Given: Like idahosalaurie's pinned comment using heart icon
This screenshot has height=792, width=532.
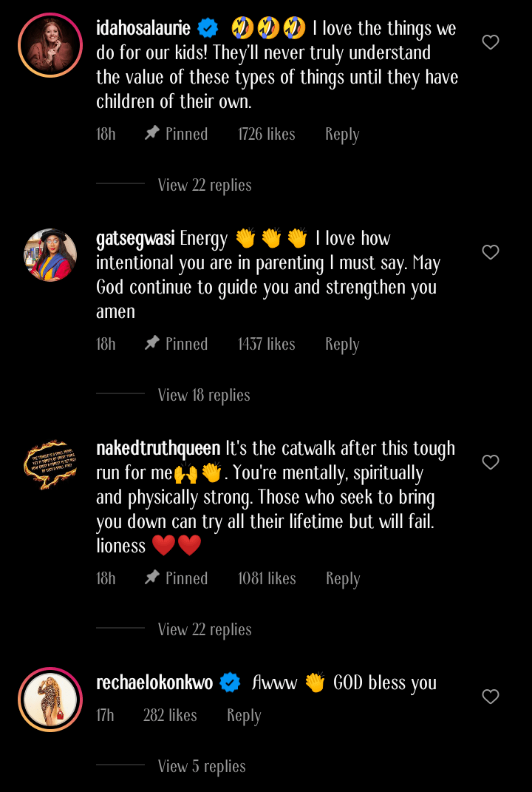Looking at the screenshot, I should (490, 43).
